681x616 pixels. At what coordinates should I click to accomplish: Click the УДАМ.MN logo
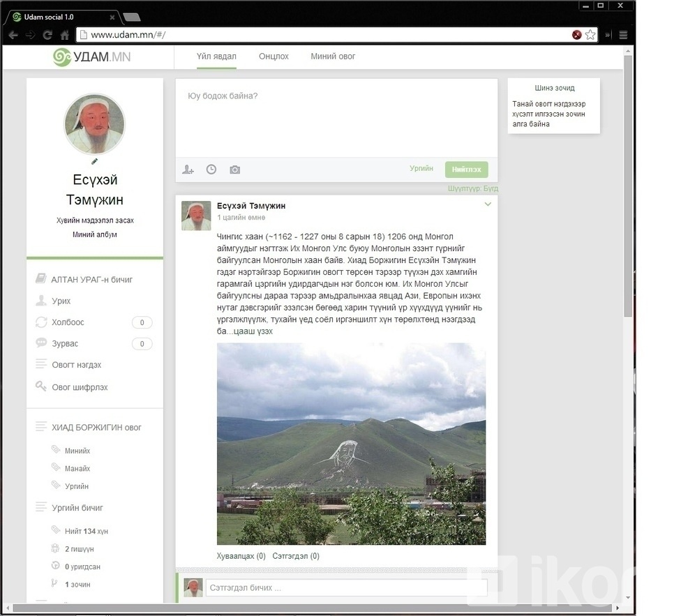click(x=92, y=57)
